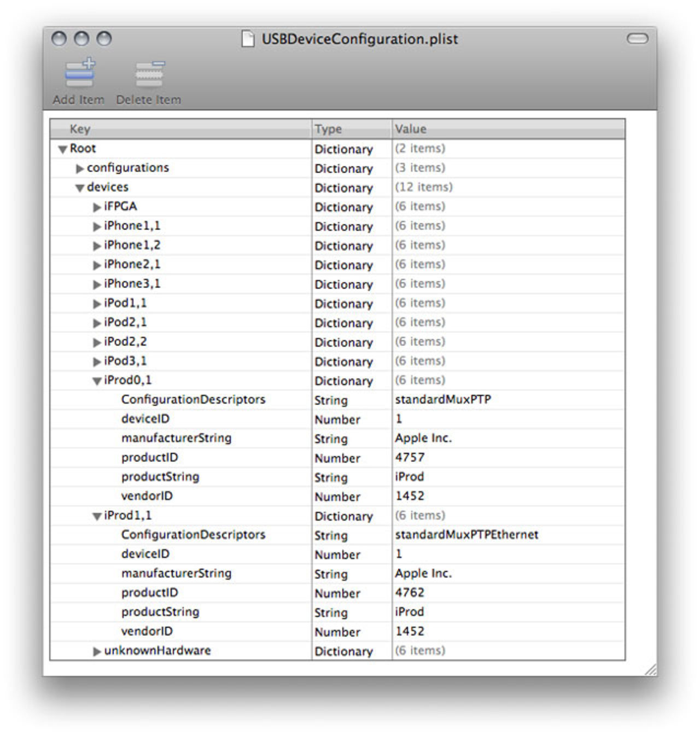Collapse the Root disclosure triangle
This screenshot has width=700, height=735.
pyautogui.click(x=63, y=149)
